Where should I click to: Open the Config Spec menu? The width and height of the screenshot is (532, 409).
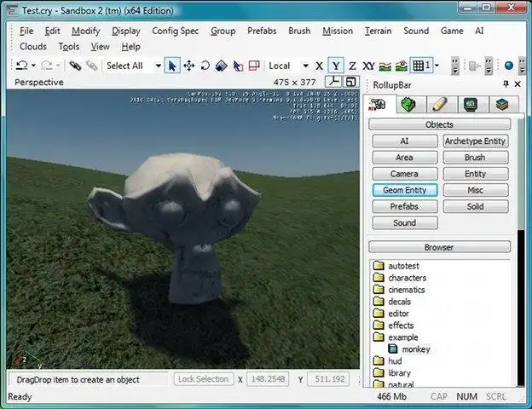175,31
